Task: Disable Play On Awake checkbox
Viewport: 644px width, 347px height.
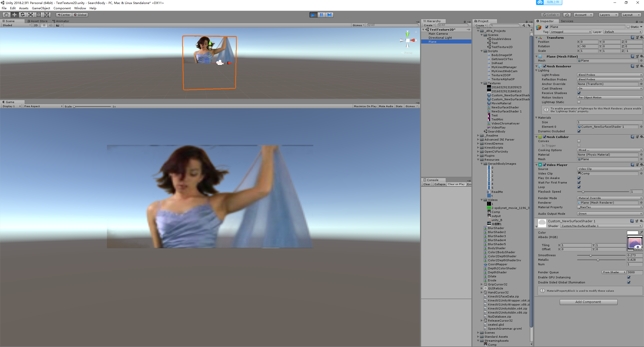Action: (x=579, y=178)
